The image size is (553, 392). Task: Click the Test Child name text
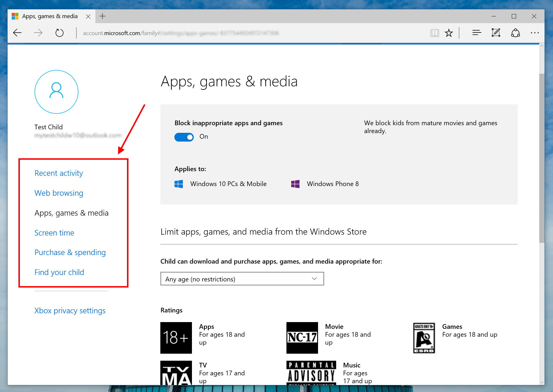click(49, 127)
